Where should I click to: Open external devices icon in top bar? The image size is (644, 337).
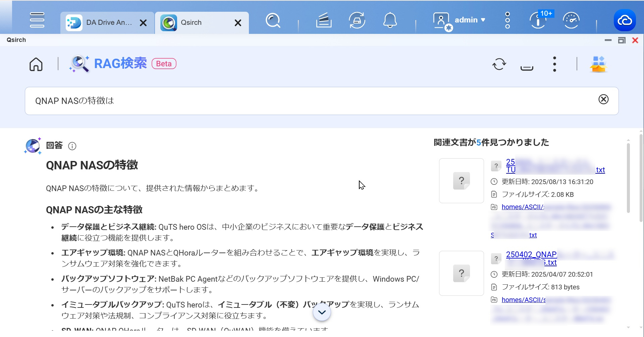tap(357, 20)
